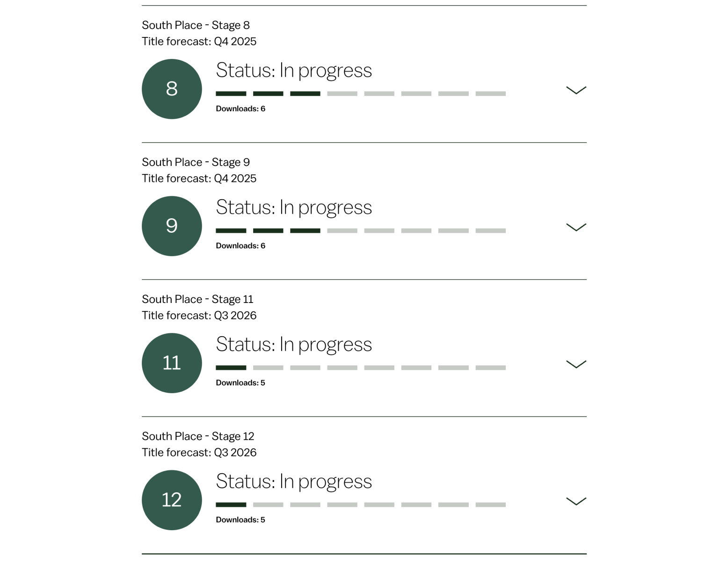The height and width of the screenshot is (562, 728).
Task: Expand the Stage 8 details chevron
Action: click(576, 90)
